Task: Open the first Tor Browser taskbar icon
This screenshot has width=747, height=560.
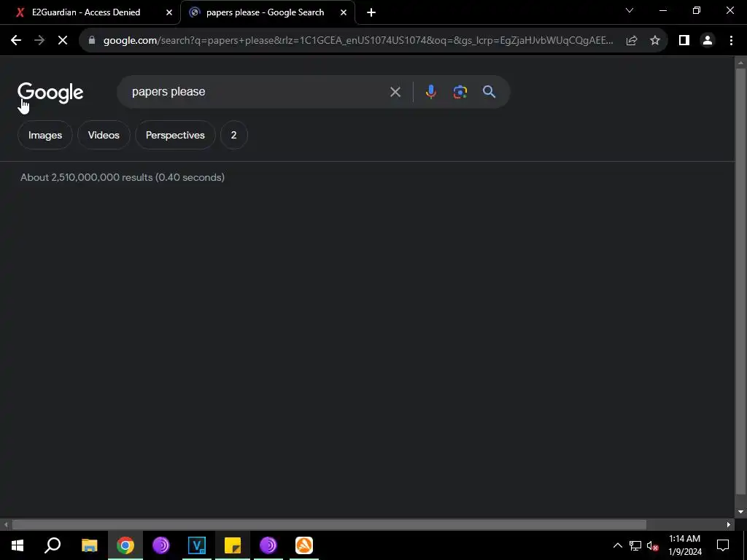Action: click(161, 545)
